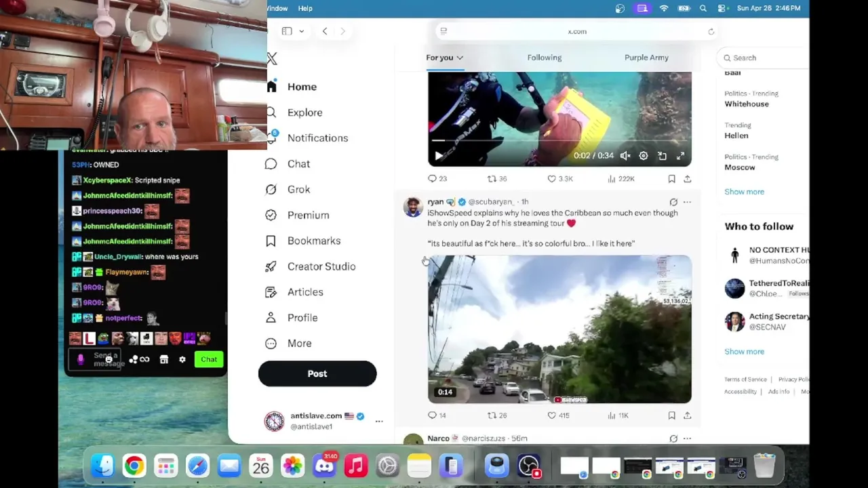This screenshot has width=868, height=488.
Task: Reply to ryan's post with 14 comments
Action: coord(437,415)
